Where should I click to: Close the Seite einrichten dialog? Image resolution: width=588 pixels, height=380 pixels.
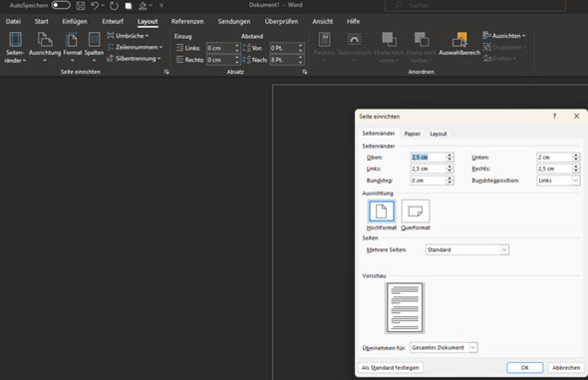[x=576, y=117]
